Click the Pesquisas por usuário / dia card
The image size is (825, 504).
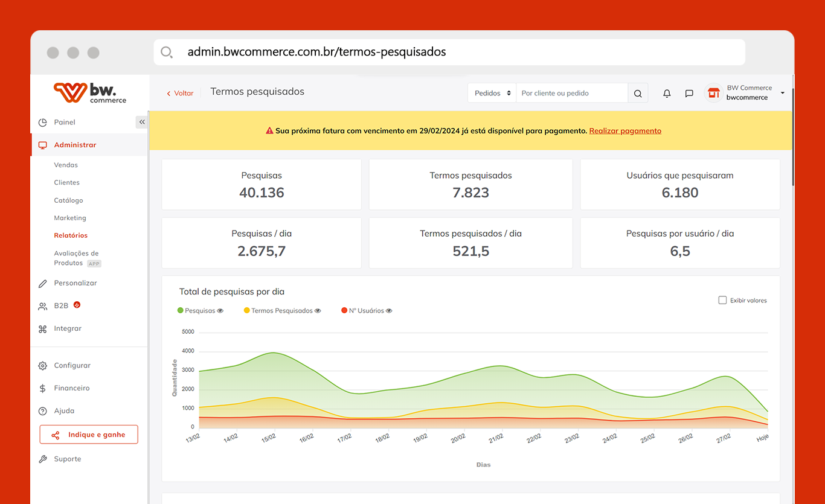[680, 243]
